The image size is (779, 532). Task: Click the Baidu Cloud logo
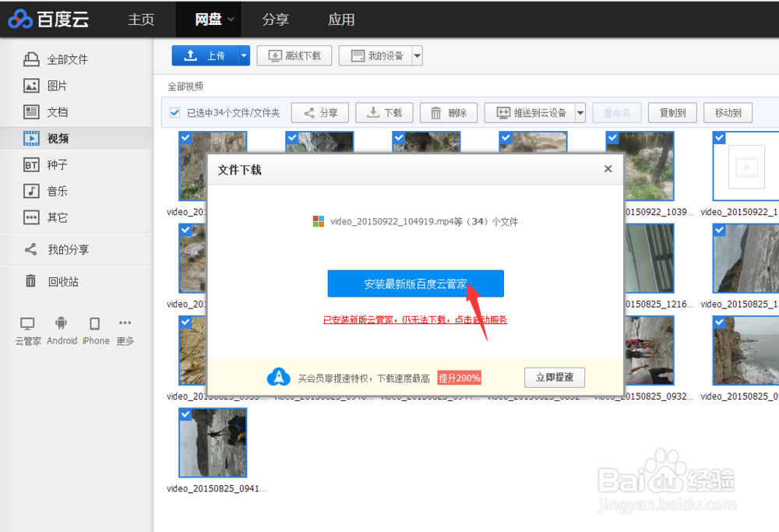point(48,19)
